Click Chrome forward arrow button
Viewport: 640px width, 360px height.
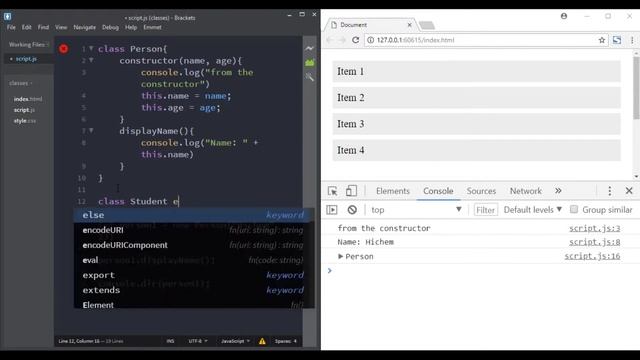[x=342, y=40]
